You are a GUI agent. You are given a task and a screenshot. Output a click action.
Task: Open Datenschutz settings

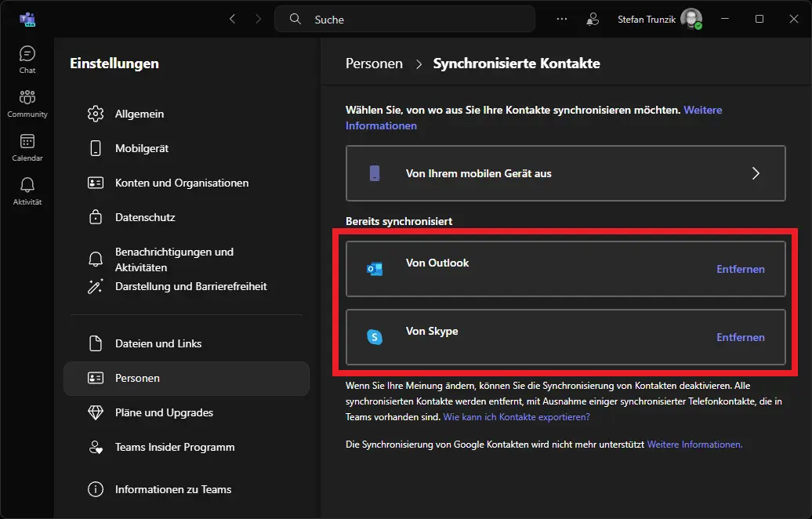[x=187, y=217]
